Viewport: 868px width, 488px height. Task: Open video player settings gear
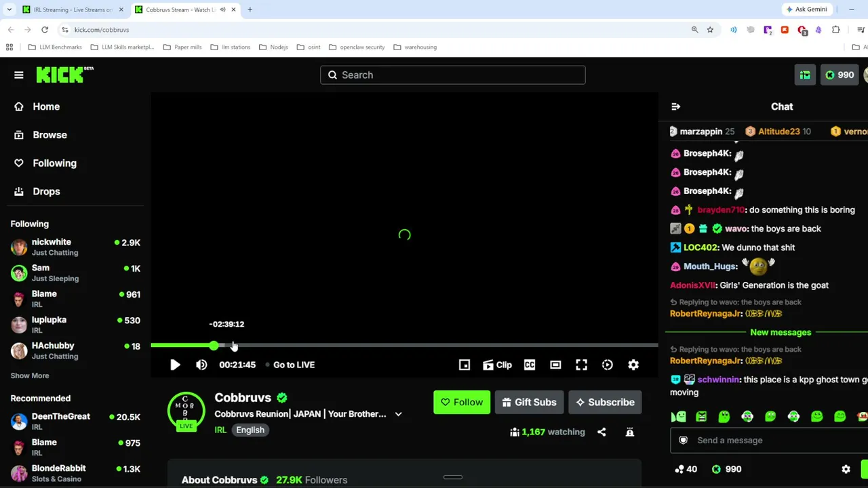pyautogui.click(x=633, y=365)
